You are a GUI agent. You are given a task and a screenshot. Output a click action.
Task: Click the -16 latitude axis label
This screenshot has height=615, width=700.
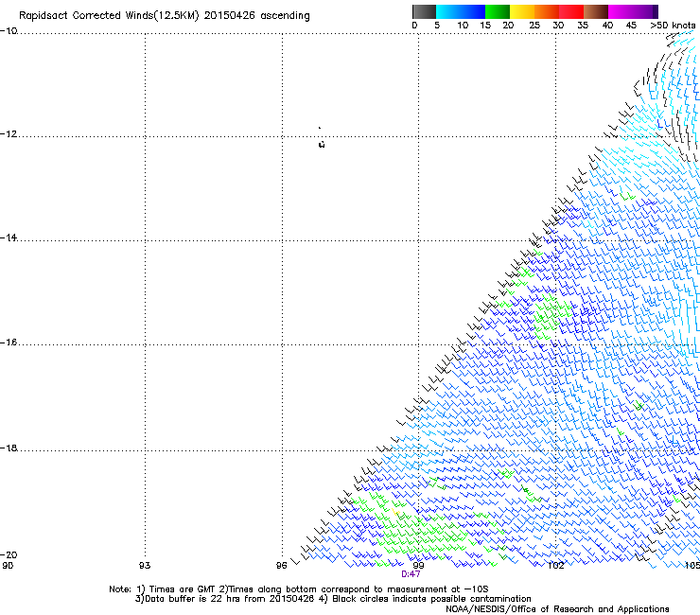tap(9, 343)
